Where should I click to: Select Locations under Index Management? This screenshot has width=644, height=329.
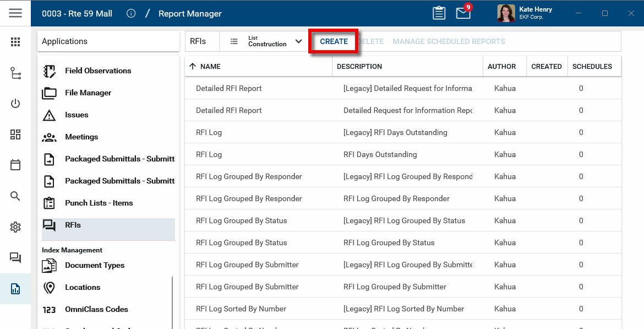tap(83, 287)
